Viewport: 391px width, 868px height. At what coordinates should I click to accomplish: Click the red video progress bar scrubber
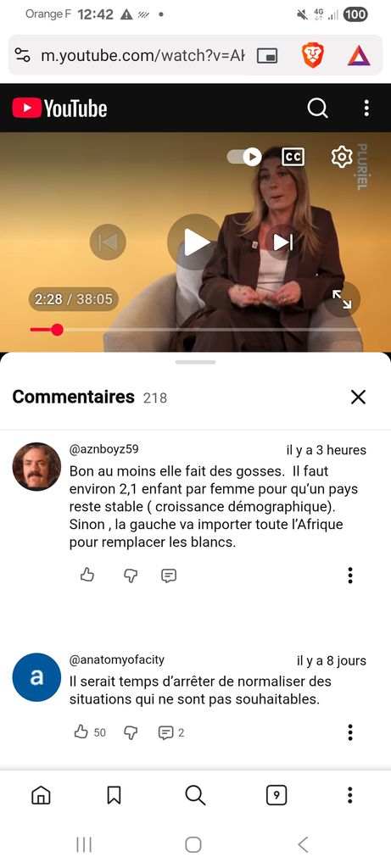[57, 330]
